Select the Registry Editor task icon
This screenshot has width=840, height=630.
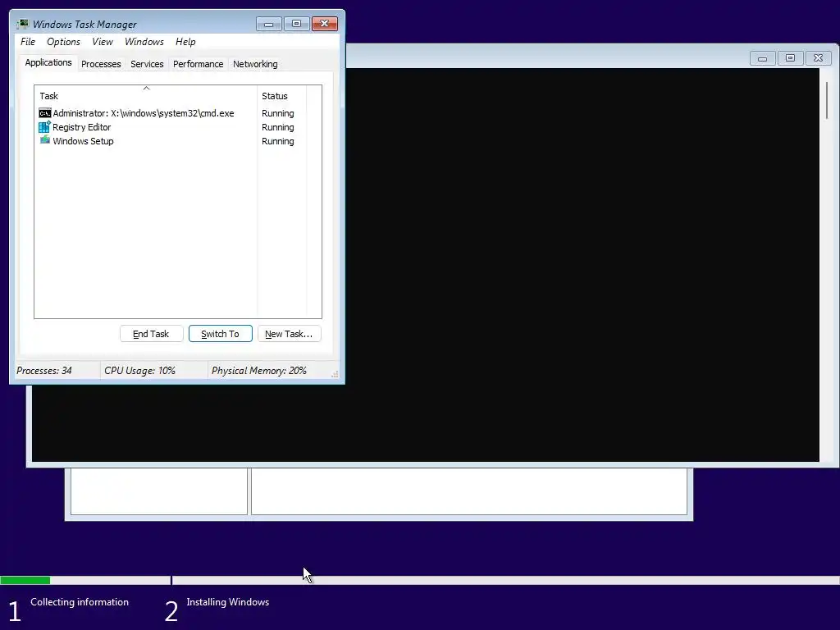[x=44, y=127]
